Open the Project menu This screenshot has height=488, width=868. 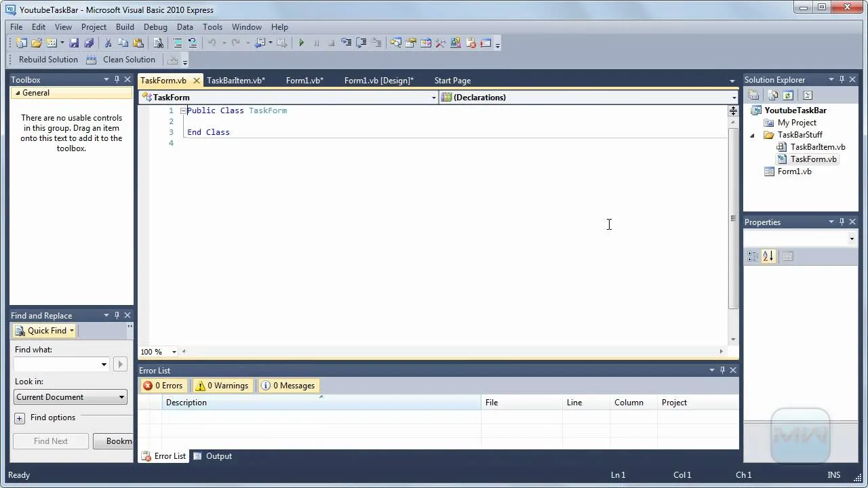pyautogui.click(x=94, y=27)
